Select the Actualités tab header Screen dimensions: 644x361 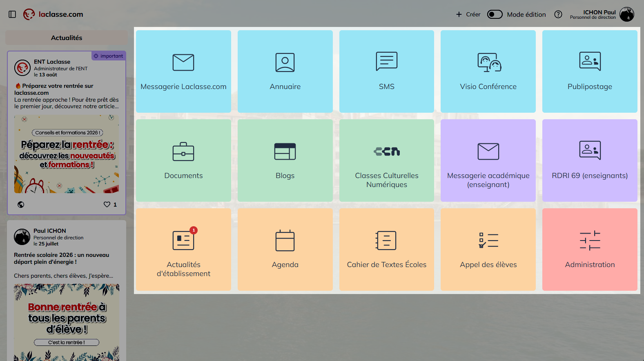67,38
